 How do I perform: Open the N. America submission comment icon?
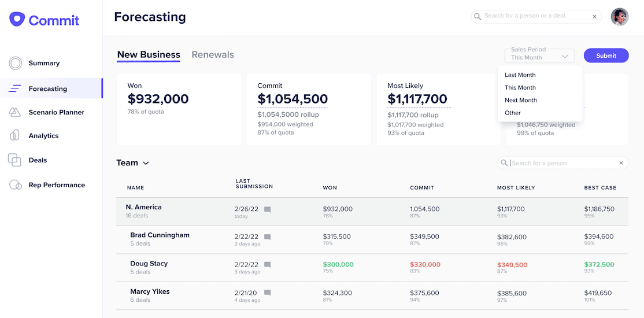pos(267,209)
